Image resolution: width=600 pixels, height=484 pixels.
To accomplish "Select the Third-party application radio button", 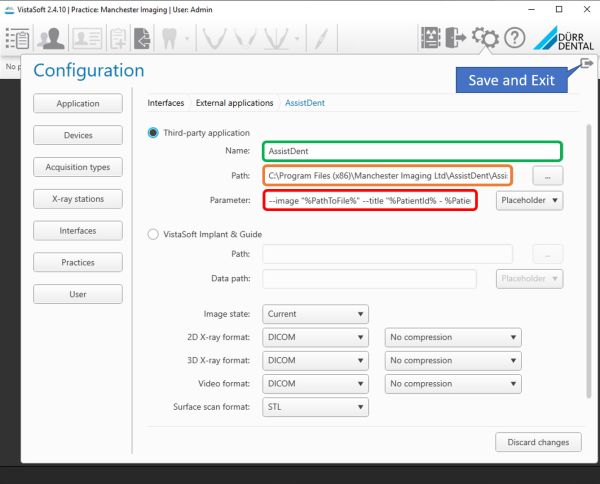I will click(x=153, y=132).
